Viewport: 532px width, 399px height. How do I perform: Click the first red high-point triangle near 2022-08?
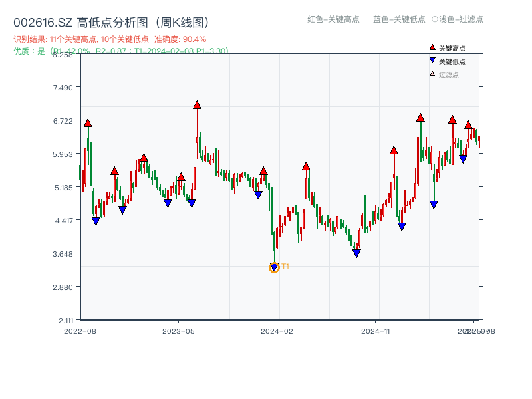87,122
